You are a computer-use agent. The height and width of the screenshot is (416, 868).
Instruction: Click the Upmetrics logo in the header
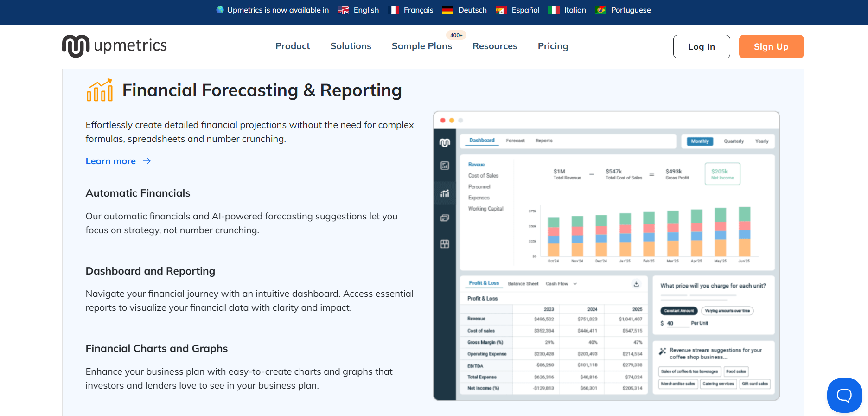click(x=115, y=46)
